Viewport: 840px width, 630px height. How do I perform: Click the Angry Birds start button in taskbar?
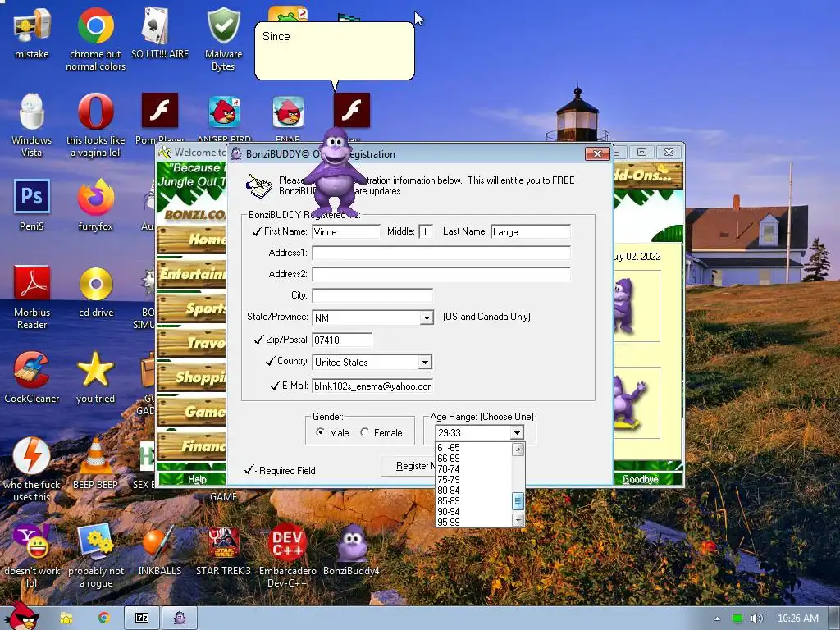coord(22,616)
